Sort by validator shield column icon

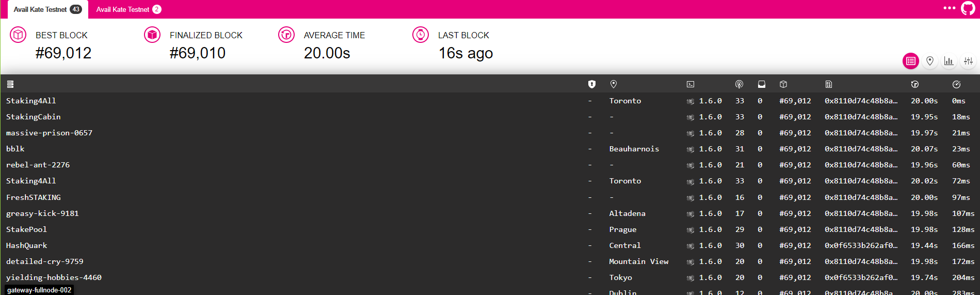592,84
